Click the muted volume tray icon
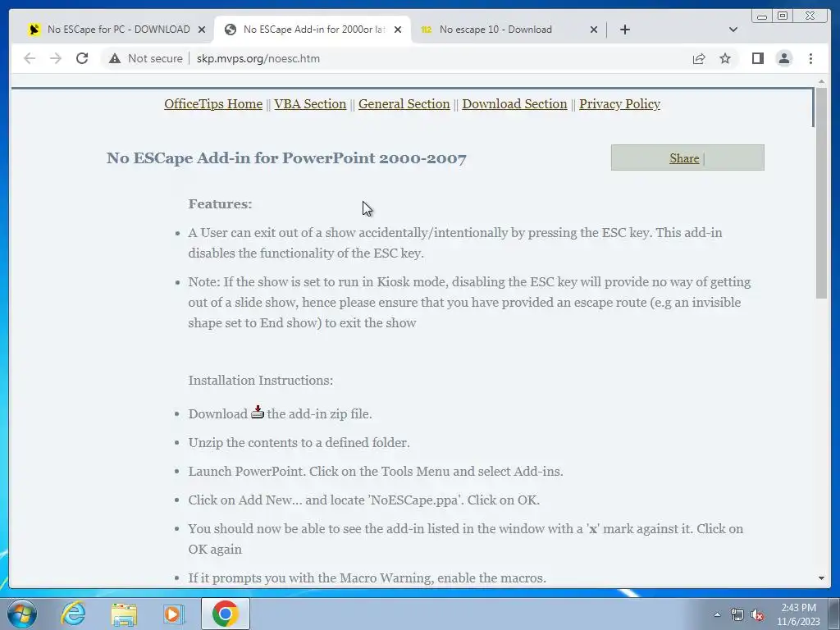 757,615
